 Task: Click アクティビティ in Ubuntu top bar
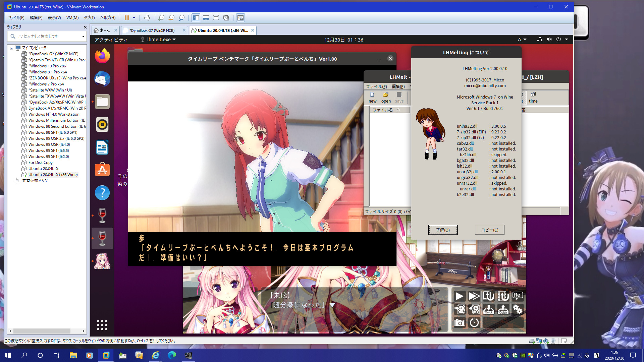click(111, 40)
